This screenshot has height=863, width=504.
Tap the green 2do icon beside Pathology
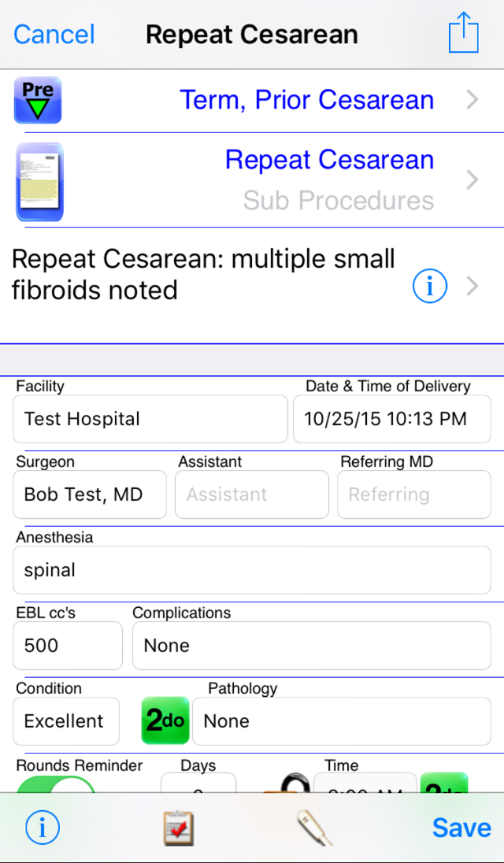165,720
